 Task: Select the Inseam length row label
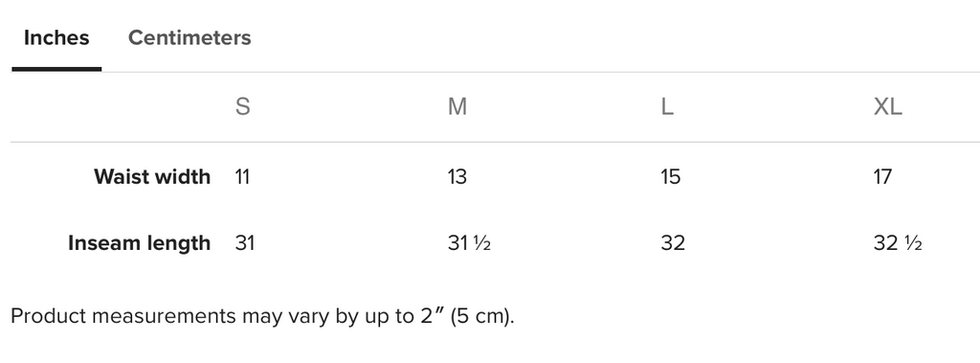[x=139, y=243]
